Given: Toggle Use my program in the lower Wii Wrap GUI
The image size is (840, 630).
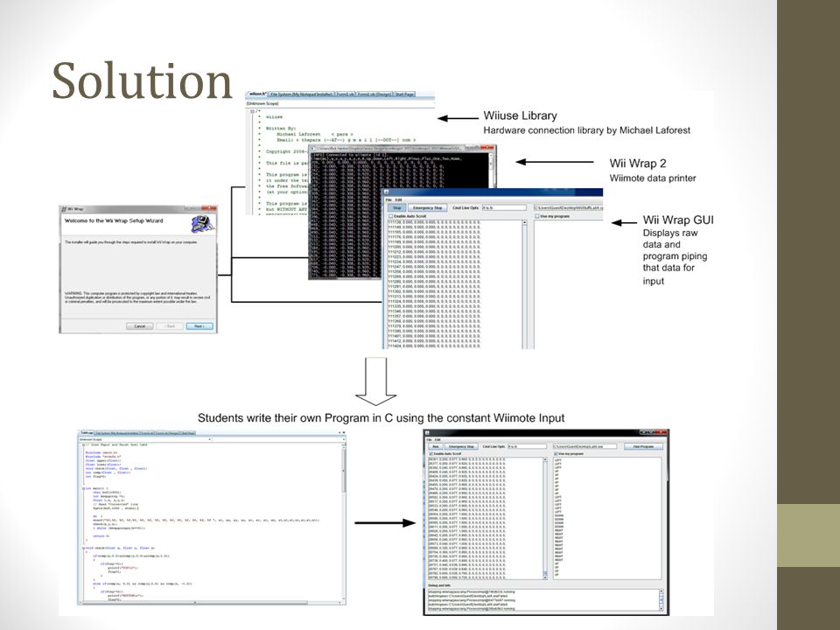Looking at the screenshot, I should (x=556, y=454).
